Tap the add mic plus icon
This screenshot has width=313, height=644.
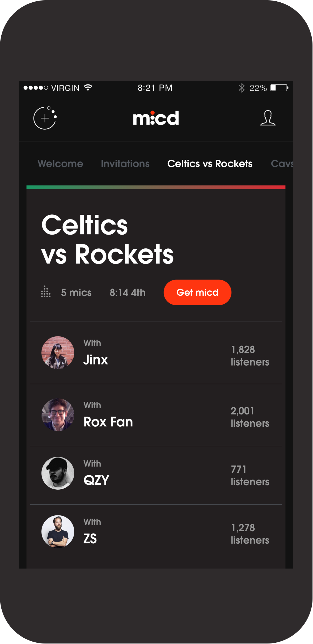45,118
